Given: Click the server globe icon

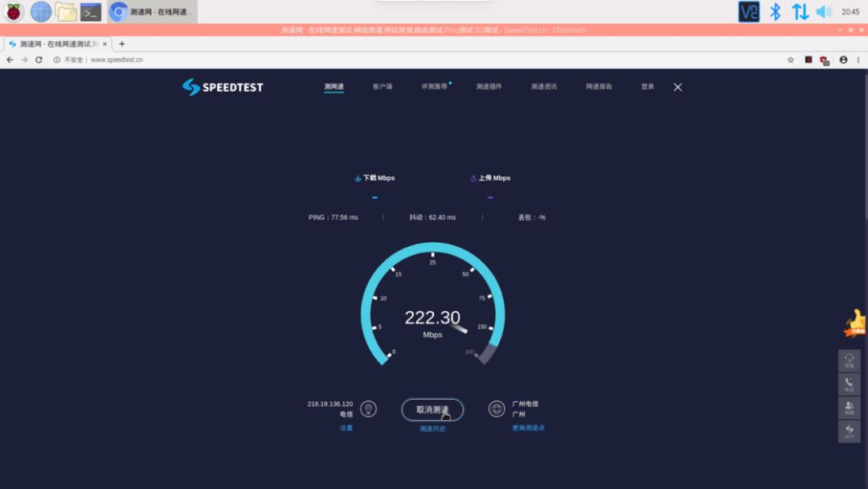Looking at the screenshot, I should pyautogui.click(x=497, y=409).
